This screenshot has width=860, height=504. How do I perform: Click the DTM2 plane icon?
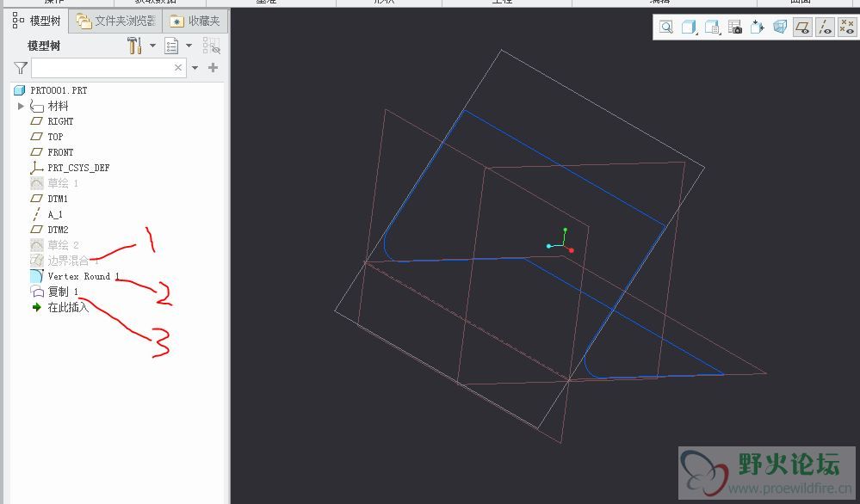37,230
